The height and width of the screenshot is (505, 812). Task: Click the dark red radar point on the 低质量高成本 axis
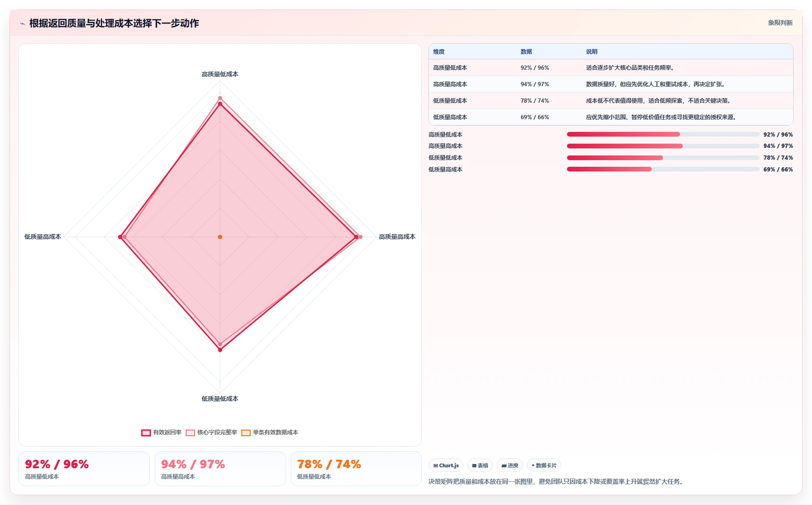click(x=120, y=237)
